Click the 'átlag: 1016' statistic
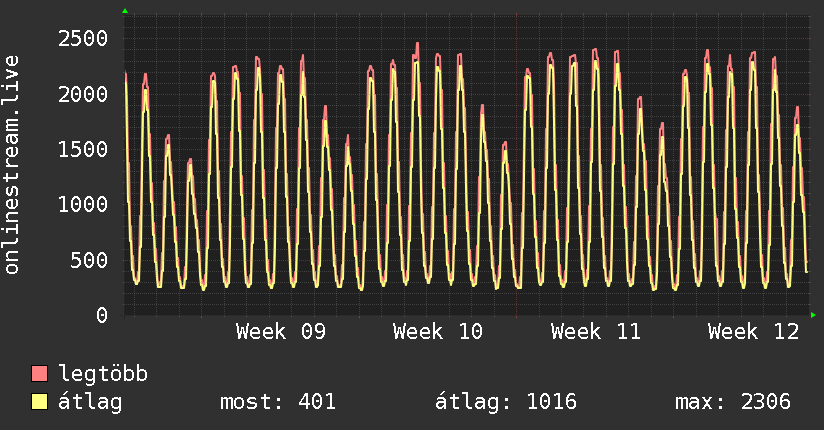Image resolution: width=824 pixels, height=430 pixels. 506,403
